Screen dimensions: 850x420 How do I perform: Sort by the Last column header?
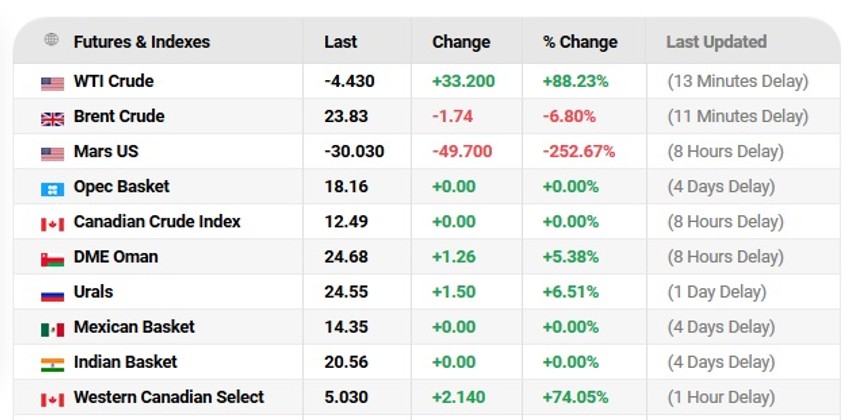pos(340,42)
